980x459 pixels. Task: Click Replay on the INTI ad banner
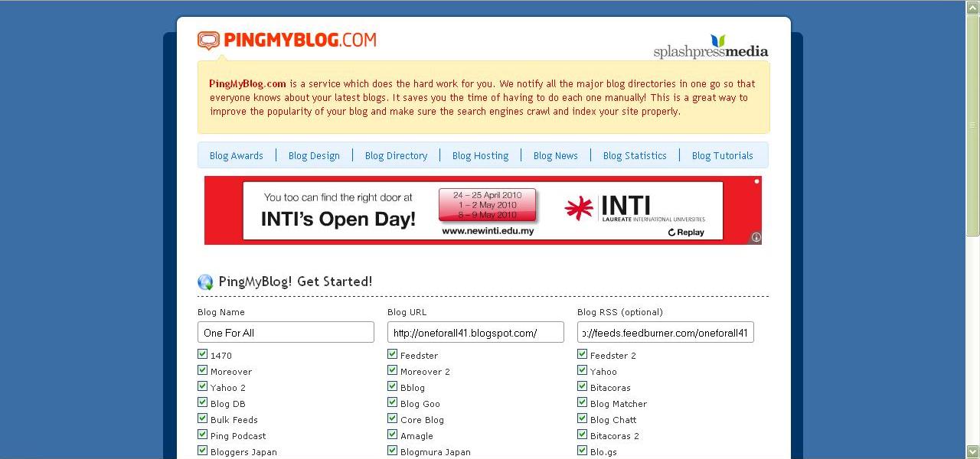pos(686,232)
